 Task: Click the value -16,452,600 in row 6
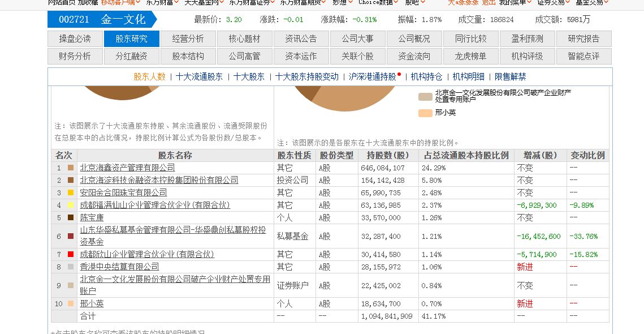tap(538, 237)
